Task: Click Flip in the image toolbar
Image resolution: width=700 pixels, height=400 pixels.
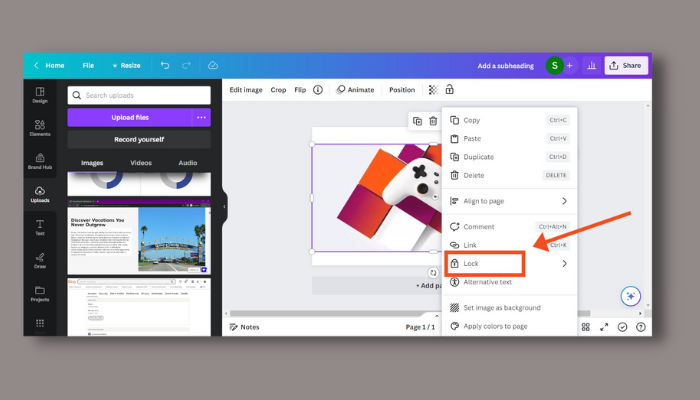Action: tap(300, 90)
